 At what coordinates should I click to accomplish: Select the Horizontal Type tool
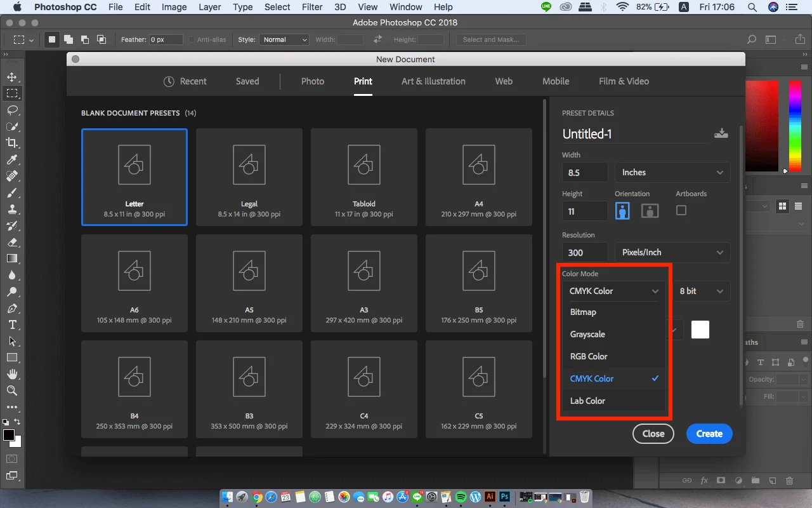tap(11, 324)
